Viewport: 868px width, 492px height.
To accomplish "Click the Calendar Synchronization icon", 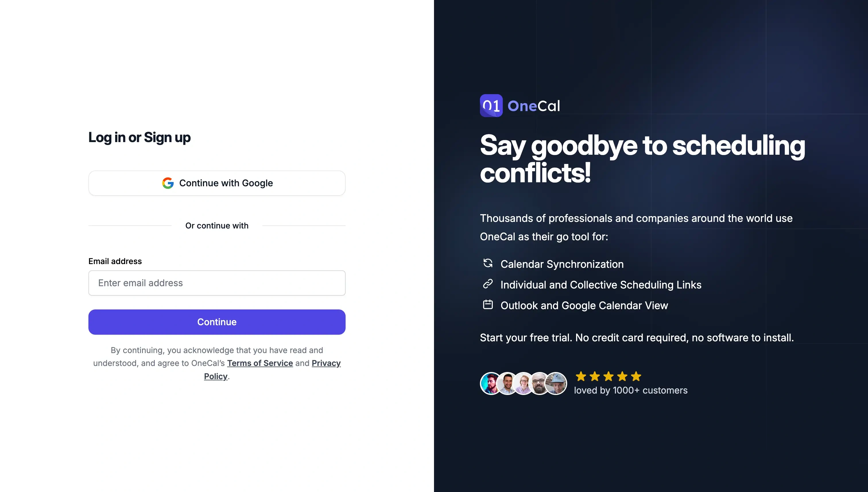I will point(488,263).
